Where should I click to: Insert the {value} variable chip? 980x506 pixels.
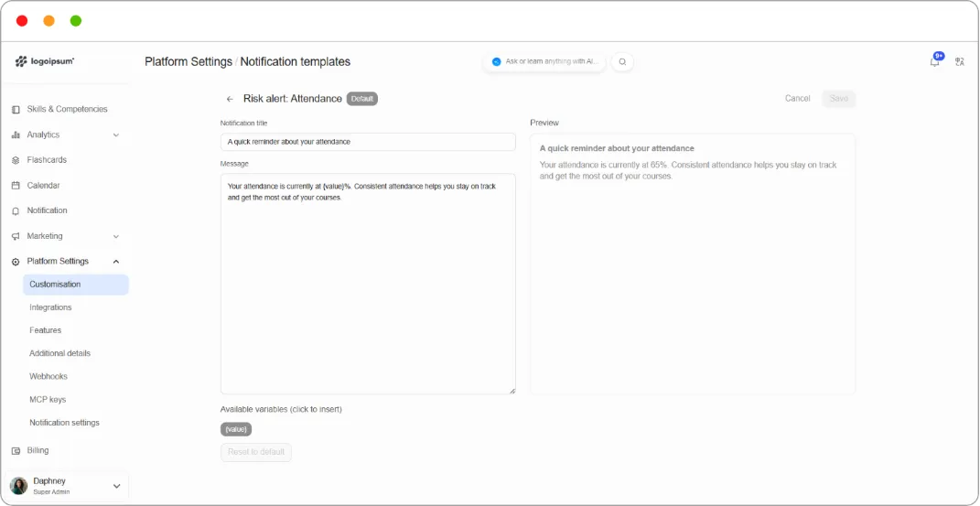[236, 429]
